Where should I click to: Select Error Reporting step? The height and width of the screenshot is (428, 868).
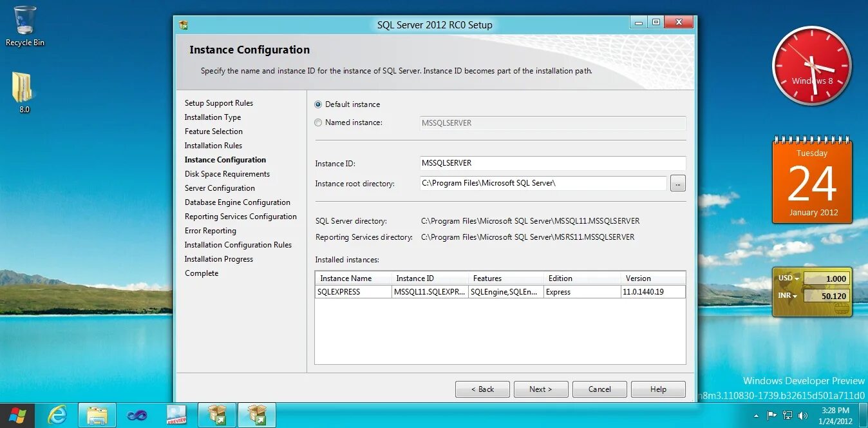(211, 231)
